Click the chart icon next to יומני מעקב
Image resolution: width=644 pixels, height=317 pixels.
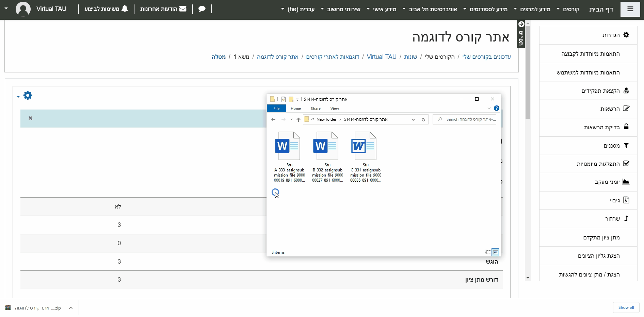[626, 182]
